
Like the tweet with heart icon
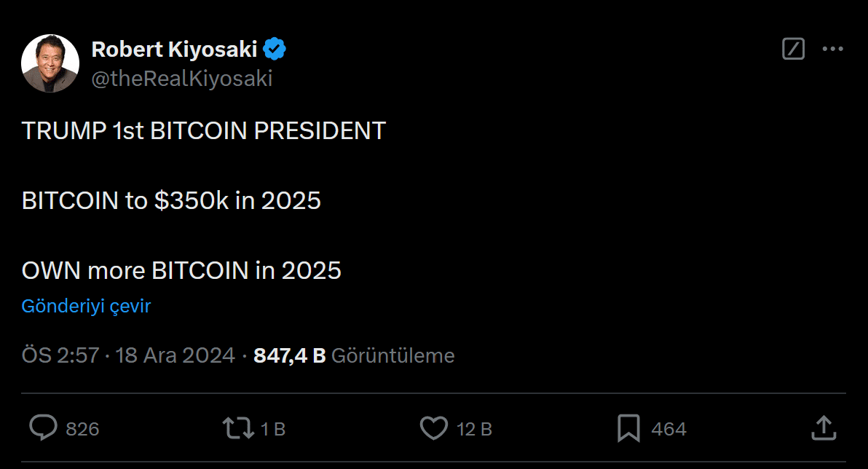pos(435,428)
